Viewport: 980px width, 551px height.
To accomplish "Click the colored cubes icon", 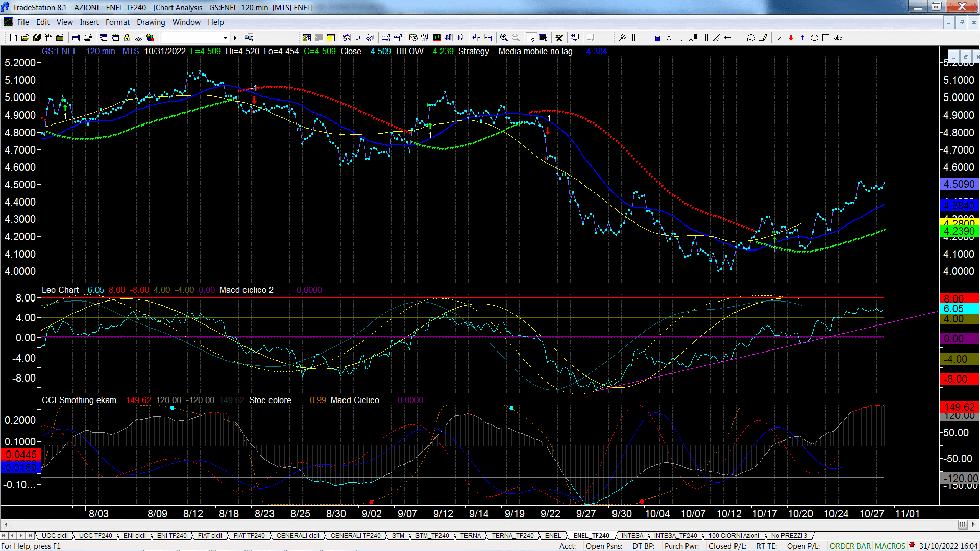I will 150,38.
